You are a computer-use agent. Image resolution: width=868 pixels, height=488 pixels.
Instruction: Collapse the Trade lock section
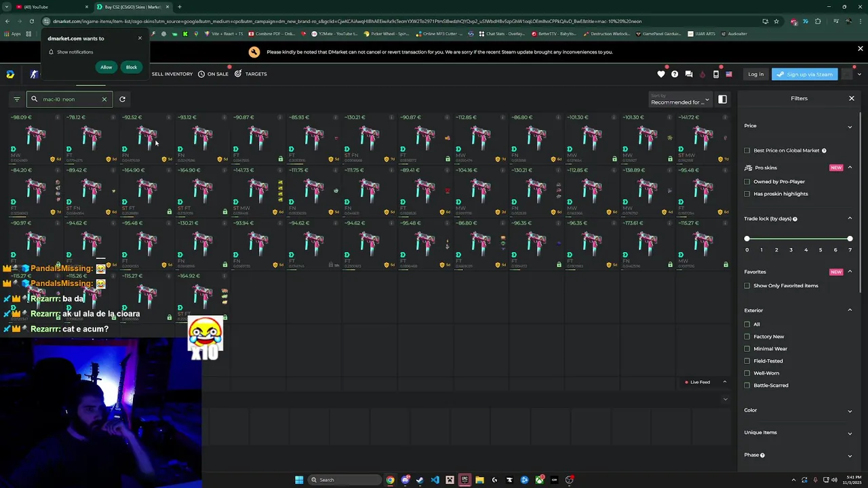850,218
